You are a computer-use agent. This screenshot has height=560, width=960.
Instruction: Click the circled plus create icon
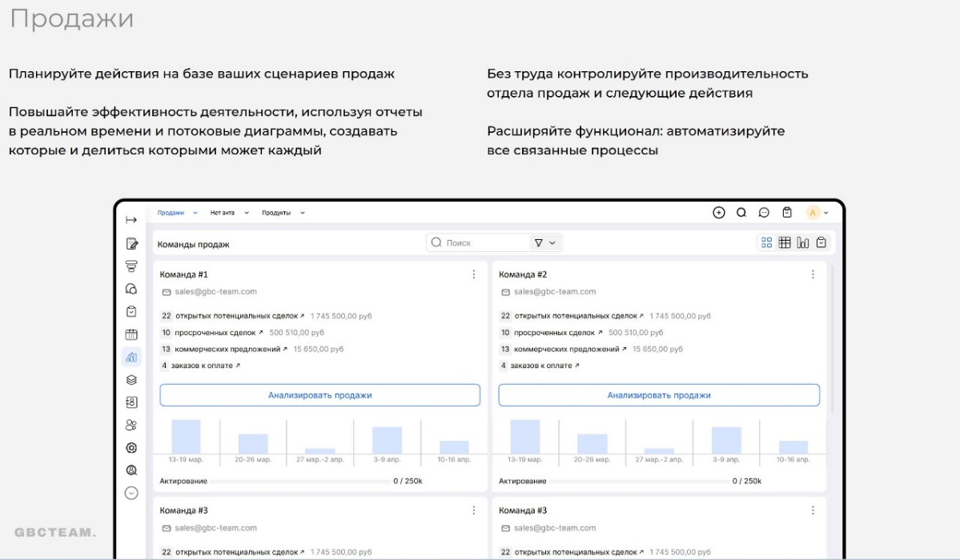click(x=719, y=212)
